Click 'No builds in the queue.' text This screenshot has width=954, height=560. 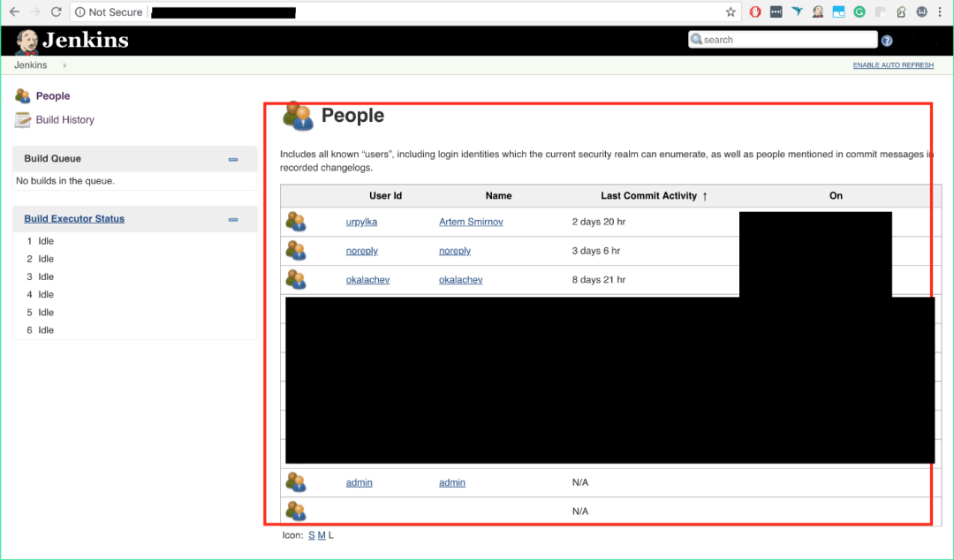coord(65,181)
